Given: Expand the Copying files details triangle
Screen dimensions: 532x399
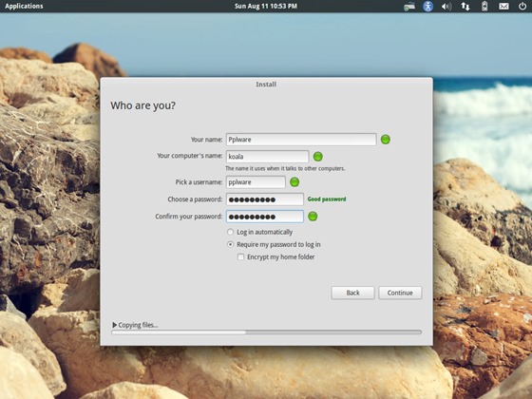Looking at the screenshot, I should 114,325.
